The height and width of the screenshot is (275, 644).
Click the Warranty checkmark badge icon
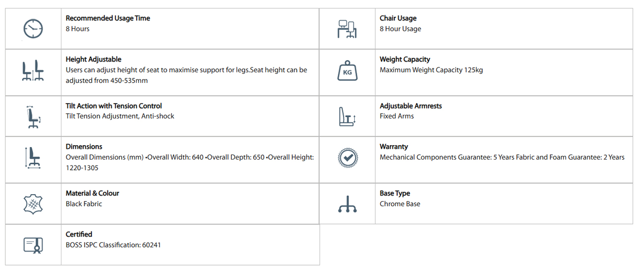[x=347, y=158]
